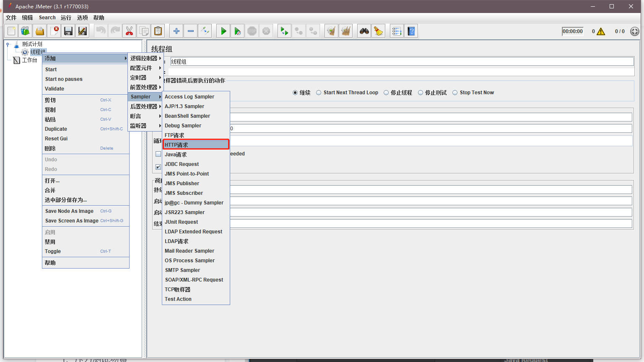Select 测试计划 root tree node

tap(32, 44)
